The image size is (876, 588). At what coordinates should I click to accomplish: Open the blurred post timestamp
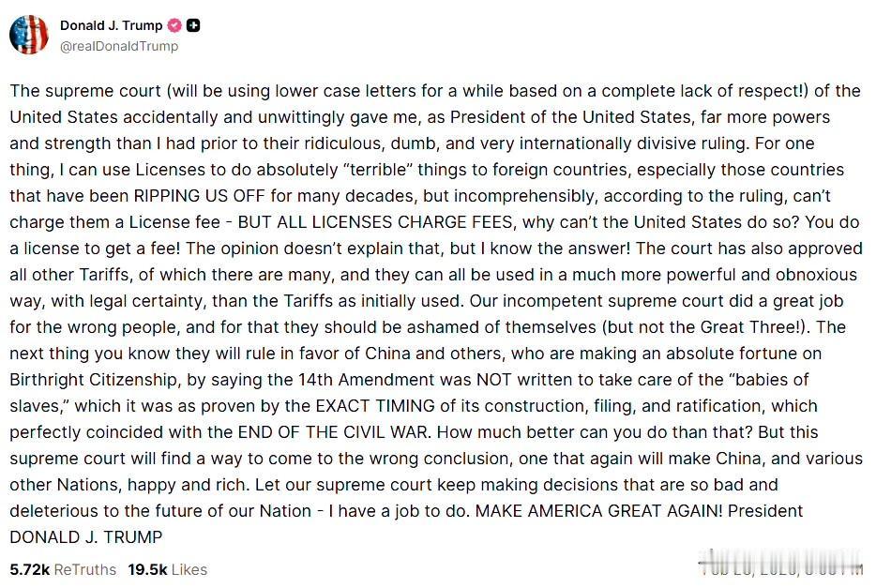pos(781,563)
